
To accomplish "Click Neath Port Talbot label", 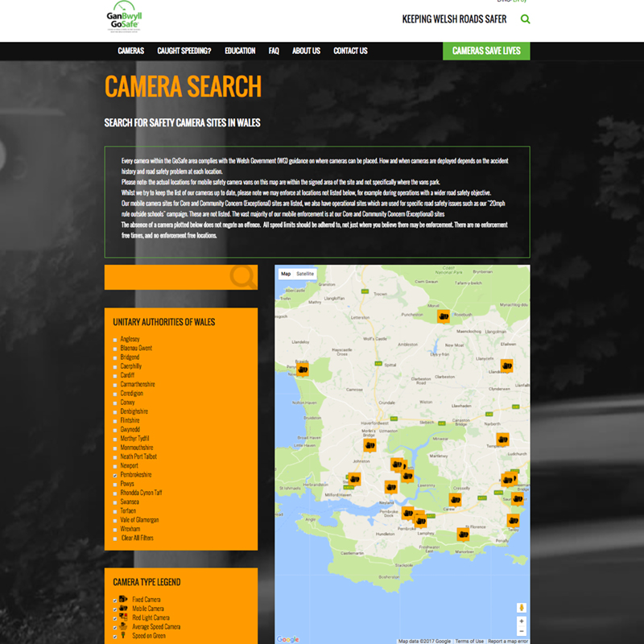I will point(138,456).
